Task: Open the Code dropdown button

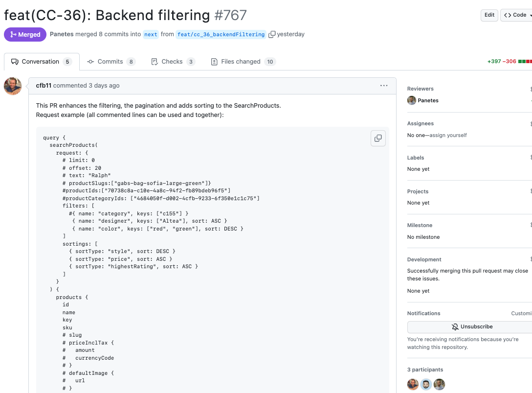Action: pyautogui.click(x=517, y=15)
